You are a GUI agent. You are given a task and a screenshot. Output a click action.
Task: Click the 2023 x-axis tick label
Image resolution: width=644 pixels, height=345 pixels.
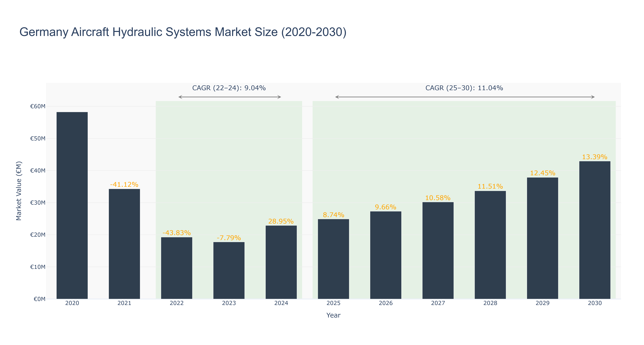(x=229, y=303)
